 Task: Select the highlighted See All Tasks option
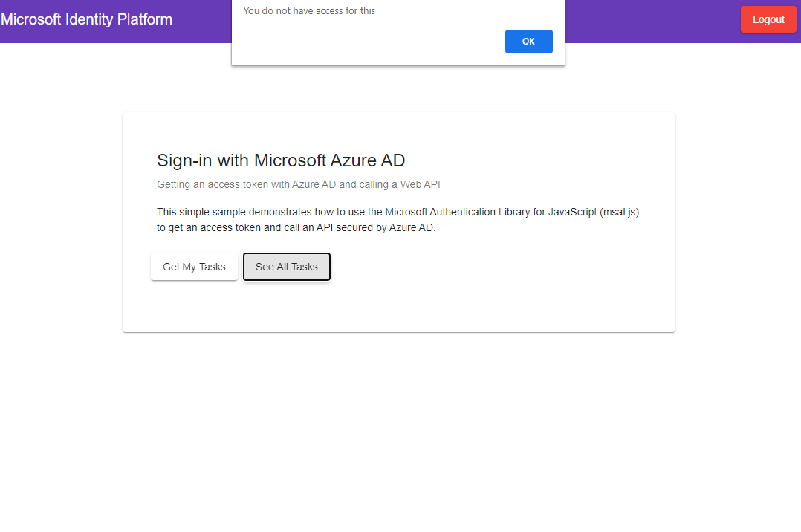tap(286, 266)
